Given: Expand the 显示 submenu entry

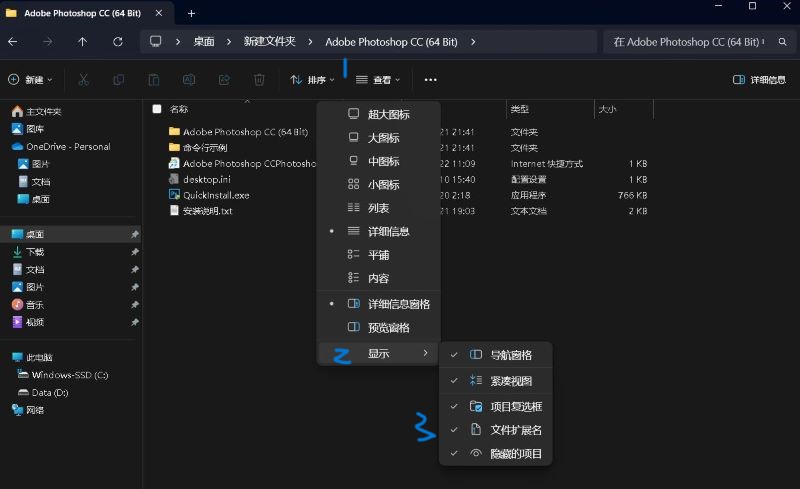Looking at the screenshot, I should pyautogui.click(x=378, y=353).
